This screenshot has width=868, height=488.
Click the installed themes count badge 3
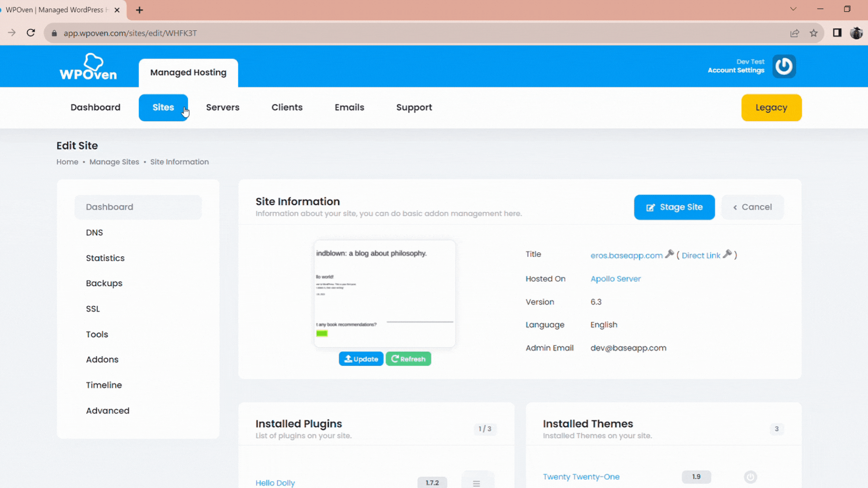pos(777,429)
